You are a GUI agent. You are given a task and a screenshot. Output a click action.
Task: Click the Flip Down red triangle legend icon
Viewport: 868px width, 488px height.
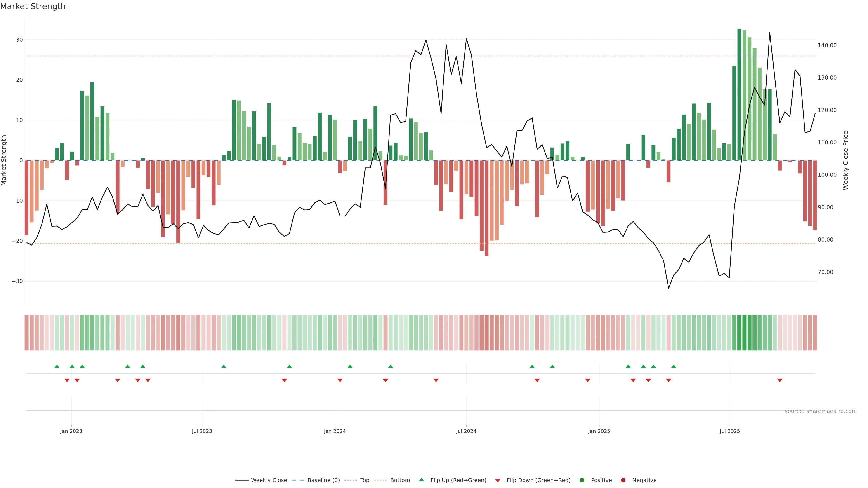tap(498, 480)
